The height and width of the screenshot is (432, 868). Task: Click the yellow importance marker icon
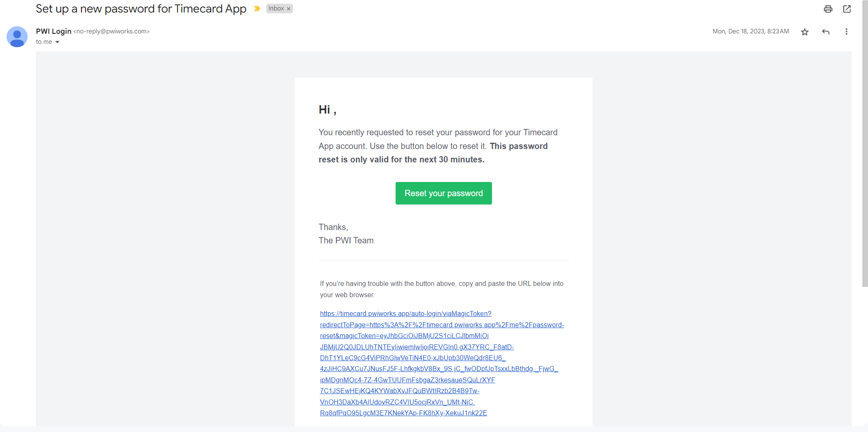coord(257,9)
